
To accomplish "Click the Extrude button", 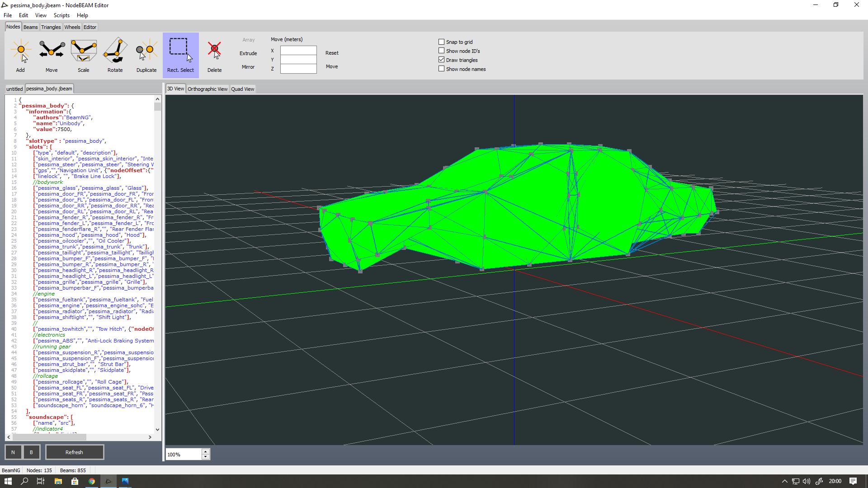I will point(248,53).
